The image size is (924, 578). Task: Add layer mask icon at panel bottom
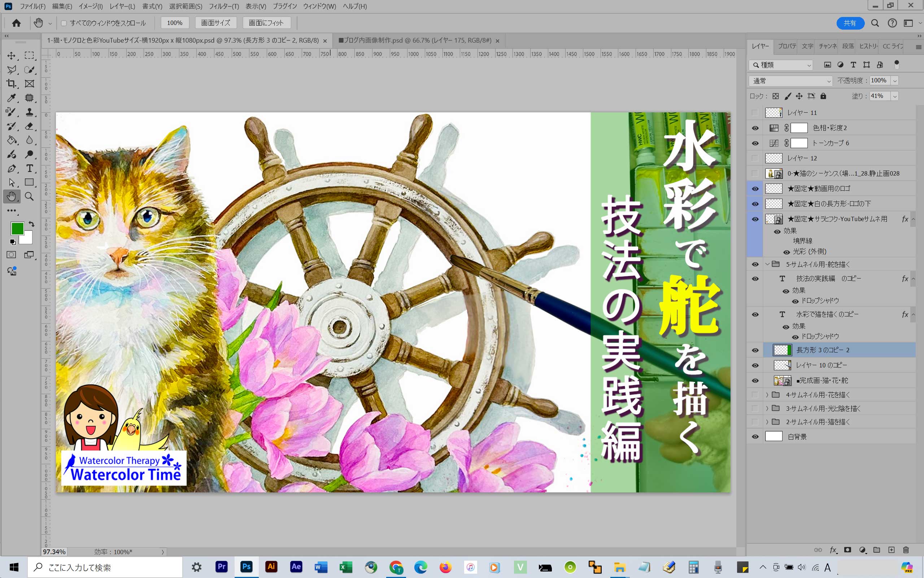coord(847,550)
